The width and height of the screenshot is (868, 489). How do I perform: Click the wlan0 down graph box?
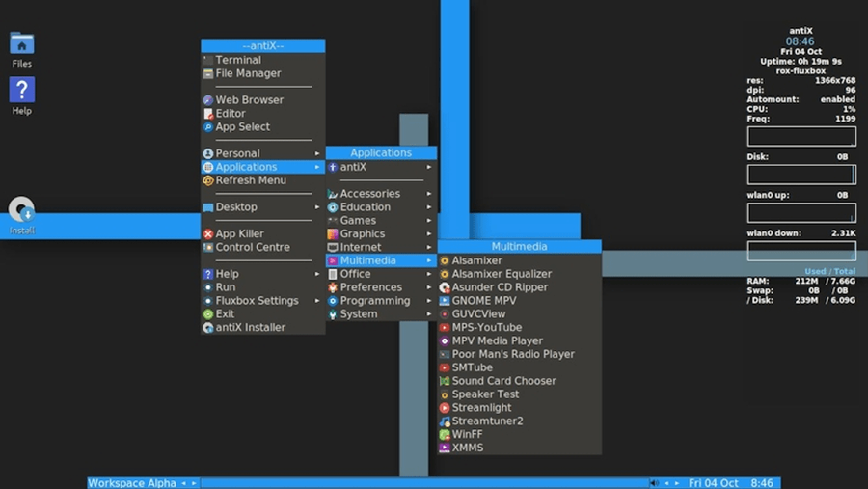coord(801,251)
